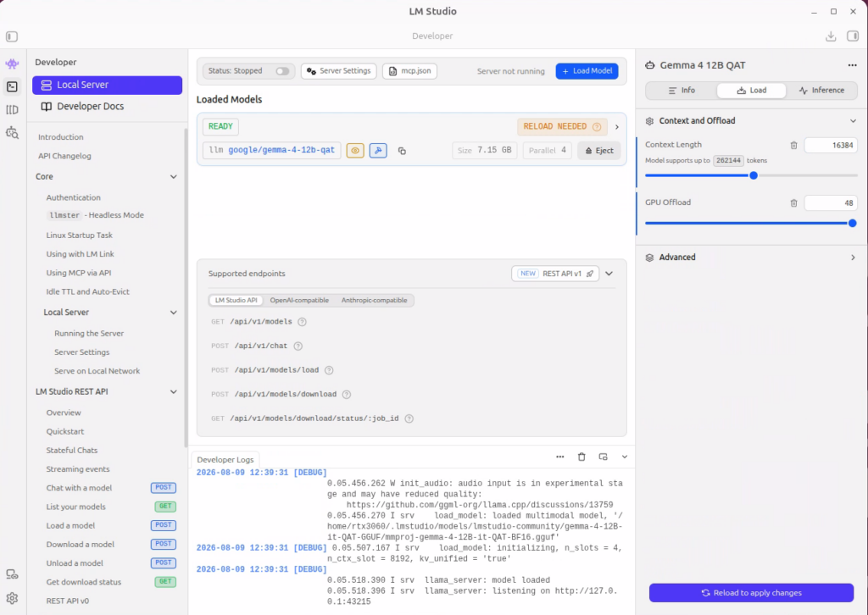The width and height of the screenshot is (868, 615).
Task: Toggle the right panel icon in top bar
Action: [x=853, y=36]
